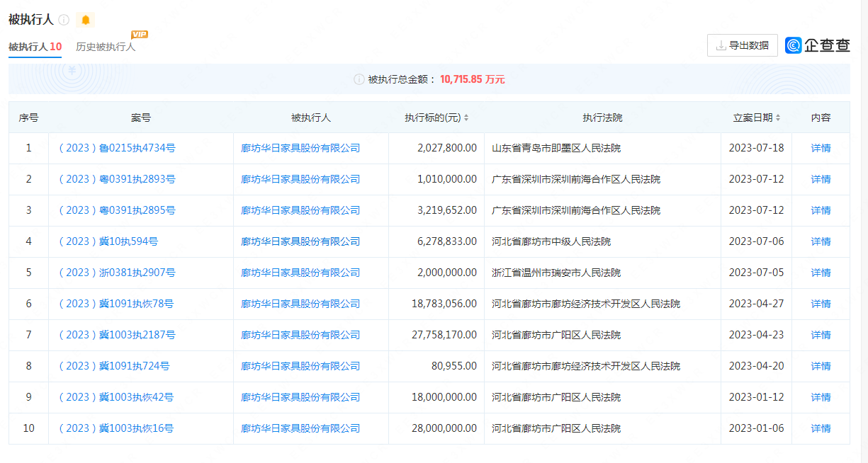
Task: Sort by 立案日期 column arrows
Action: tap(778, 118)
